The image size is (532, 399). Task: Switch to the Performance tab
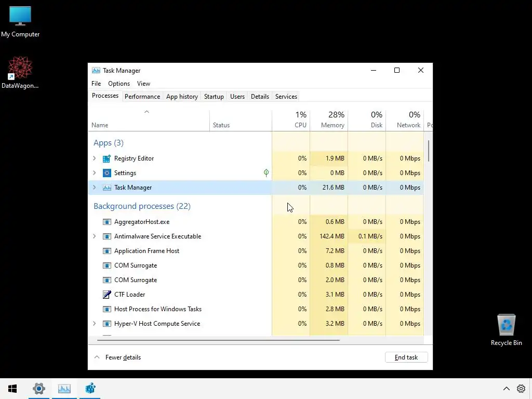[142, 97]
